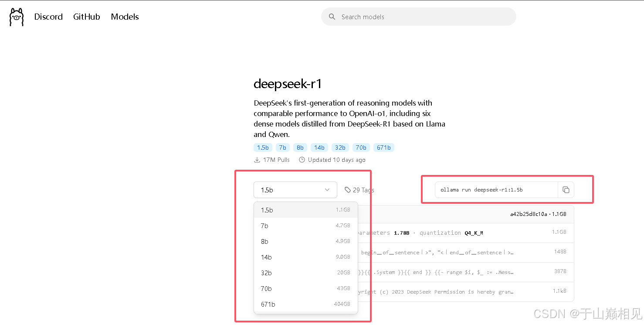Click the deepseek-r1 page title
This screenshot has width=644, height=325.
click(288, 84)
